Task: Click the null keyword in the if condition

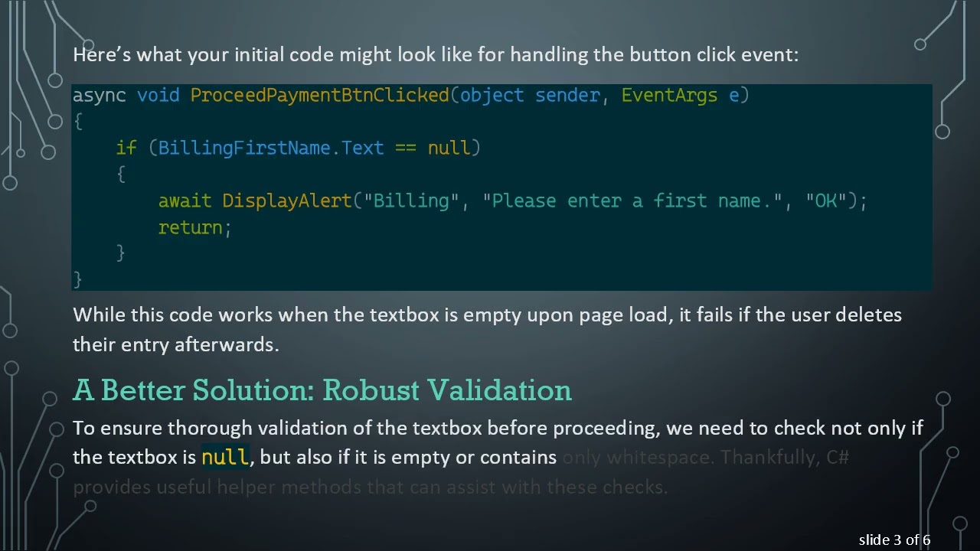Action: [449, 148]
